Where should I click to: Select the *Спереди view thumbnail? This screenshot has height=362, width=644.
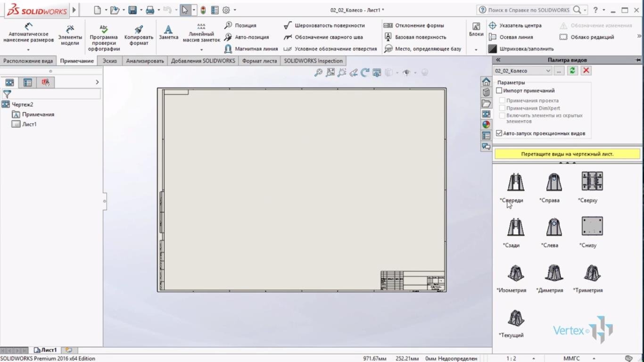[x=515, y=182]
